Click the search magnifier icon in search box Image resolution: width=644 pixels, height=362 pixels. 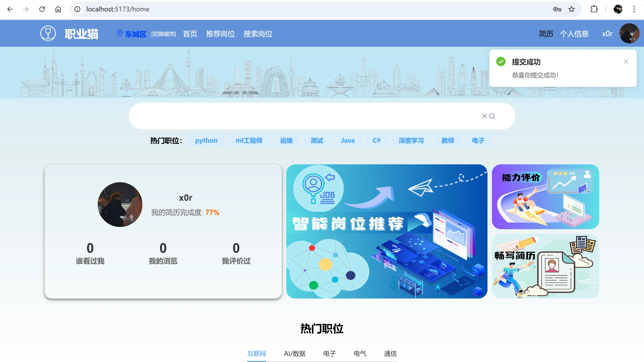492,116
